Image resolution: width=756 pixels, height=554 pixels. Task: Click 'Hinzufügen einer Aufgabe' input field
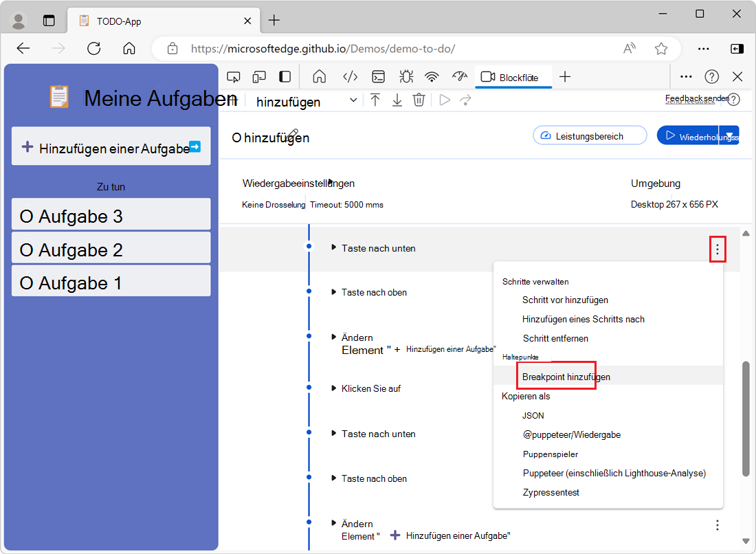pyautogui.click(x=111, y=146)
